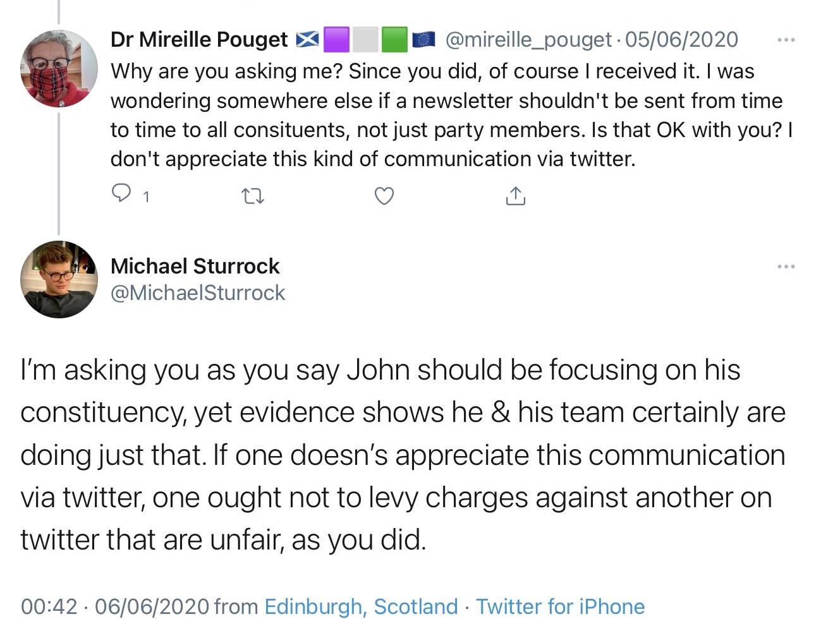Click the purple square emoji in name
This screenshot has width=840, height=619.
336,40
